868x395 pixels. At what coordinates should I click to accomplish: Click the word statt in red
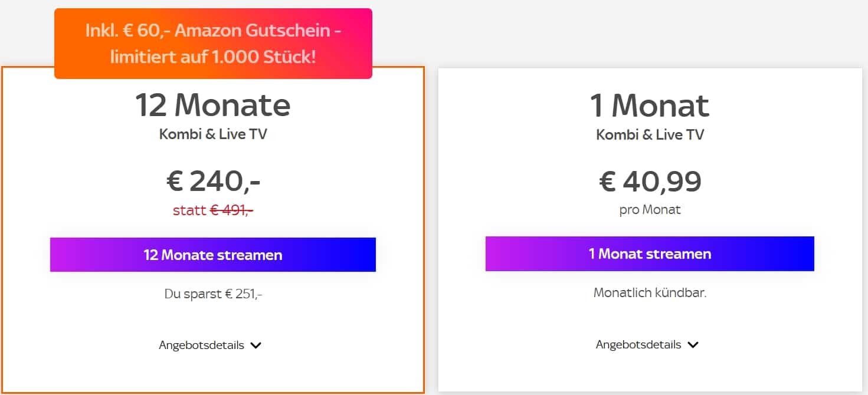[x=189, y=210]
